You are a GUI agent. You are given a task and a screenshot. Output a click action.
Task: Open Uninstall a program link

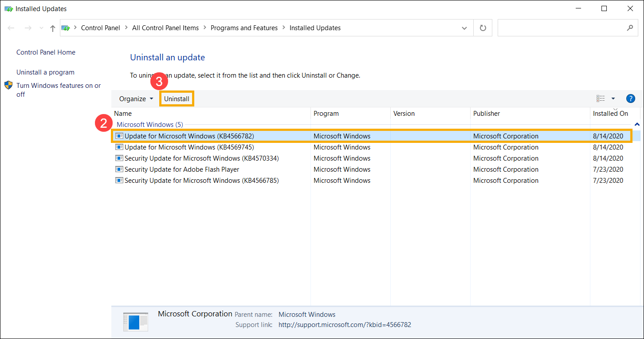point(45,72)
